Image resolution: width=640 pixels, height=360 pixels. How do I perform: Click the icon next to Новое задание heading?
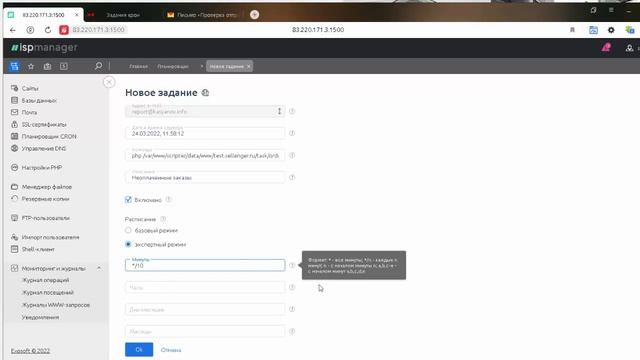pos(205,93)
